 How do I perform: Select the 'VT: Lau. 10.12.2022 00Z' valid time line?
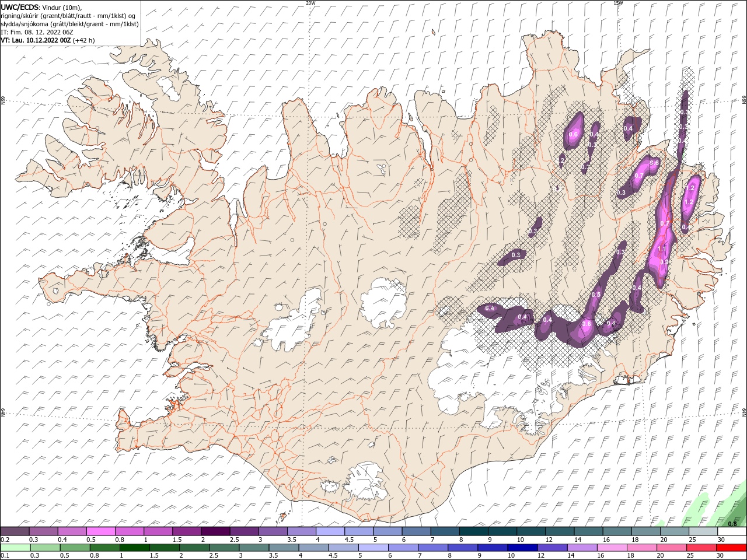pyautogui.click(x=36, y=40)
